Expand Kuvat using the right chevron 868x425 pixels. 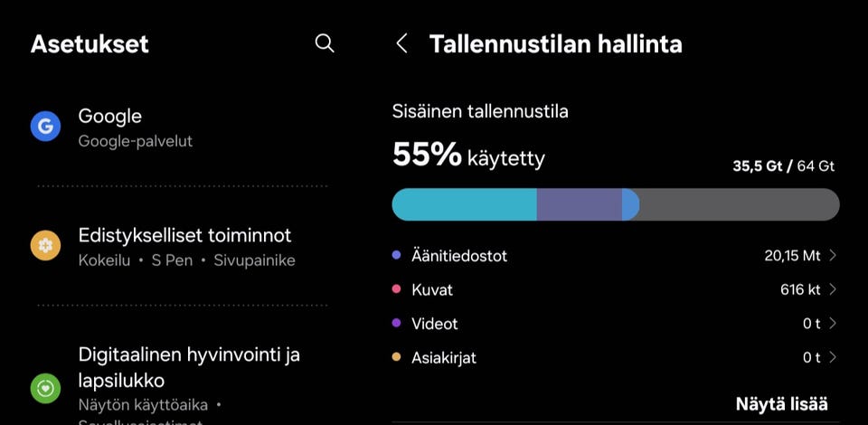click(x=832, y=290)
